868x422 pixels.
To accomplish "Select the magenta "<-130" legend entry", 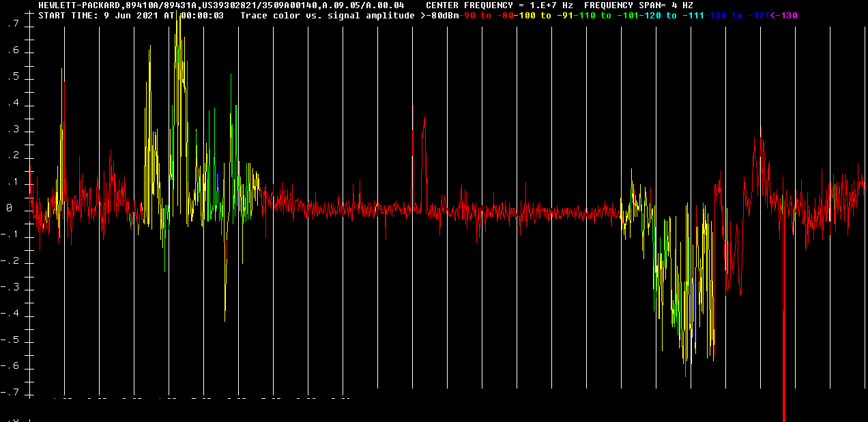I will pos(784,16).
